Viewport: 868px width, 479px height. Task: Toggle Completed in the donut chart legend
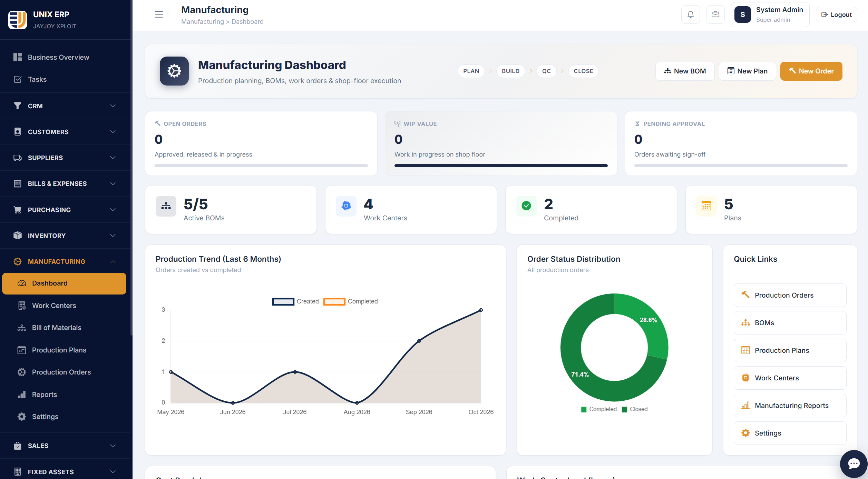coord(599,409)
